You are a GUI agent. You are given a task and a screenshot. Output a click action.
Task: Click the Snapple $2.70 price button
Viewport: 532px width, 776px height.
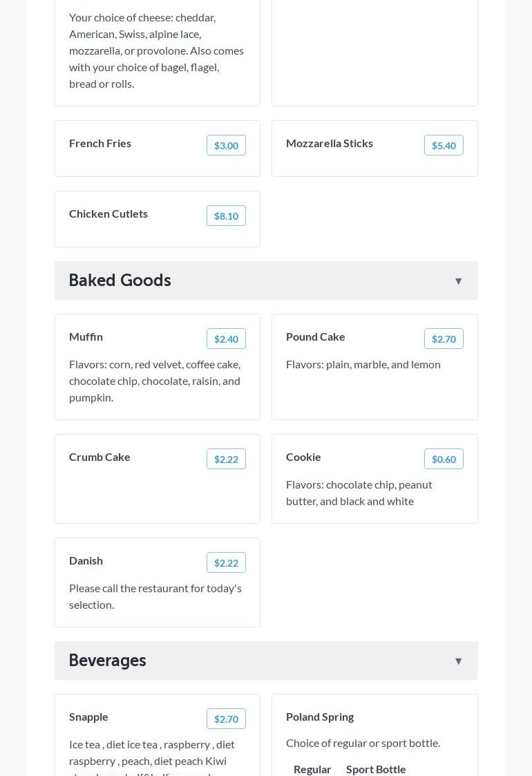[226, 719]
